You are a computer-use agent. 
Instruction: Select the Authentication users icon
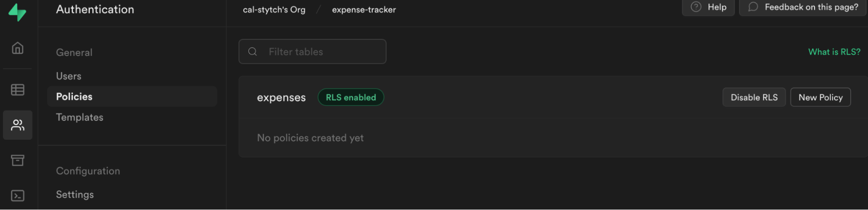pos(17,125)
